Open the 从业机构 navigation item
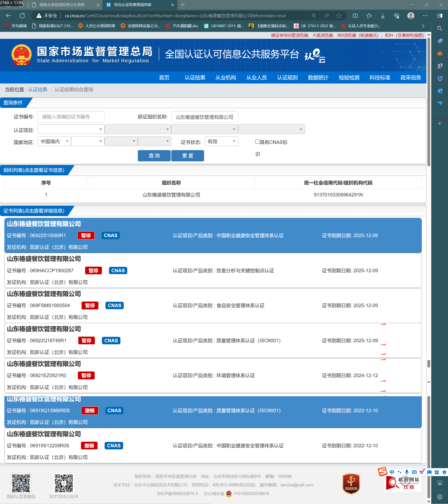Screen dimensions: 448x504 pyautogui.click(x=226, y=78)
